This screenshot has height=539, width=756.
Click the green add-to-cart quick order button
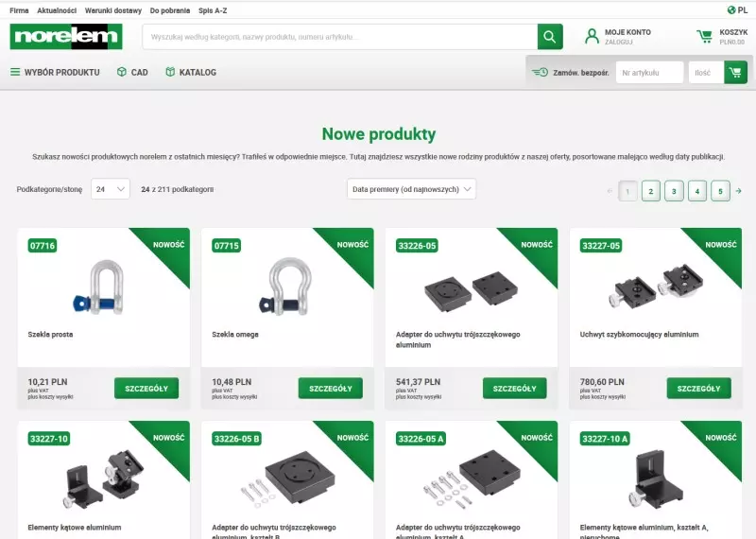[x=735, y=72]
